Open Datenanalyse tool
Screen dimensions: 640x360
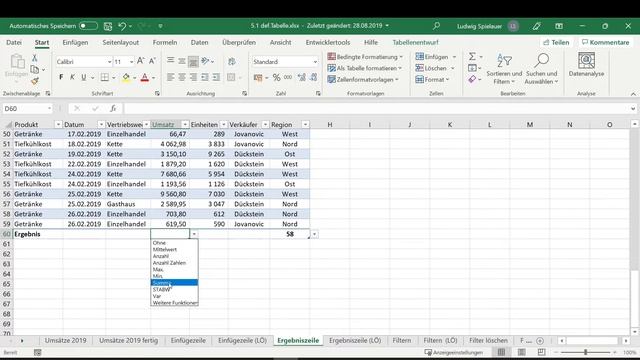pos(586,65)
